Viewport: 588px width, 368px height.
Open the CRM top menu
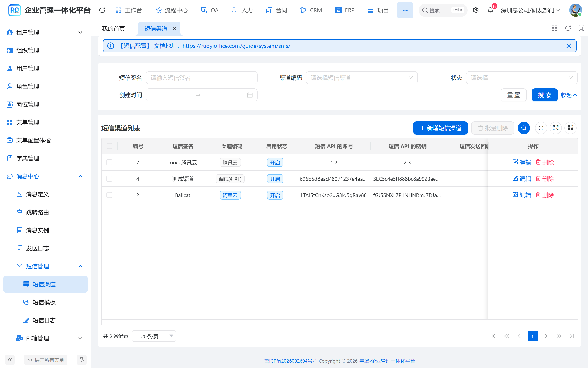[x=311, y=10]
